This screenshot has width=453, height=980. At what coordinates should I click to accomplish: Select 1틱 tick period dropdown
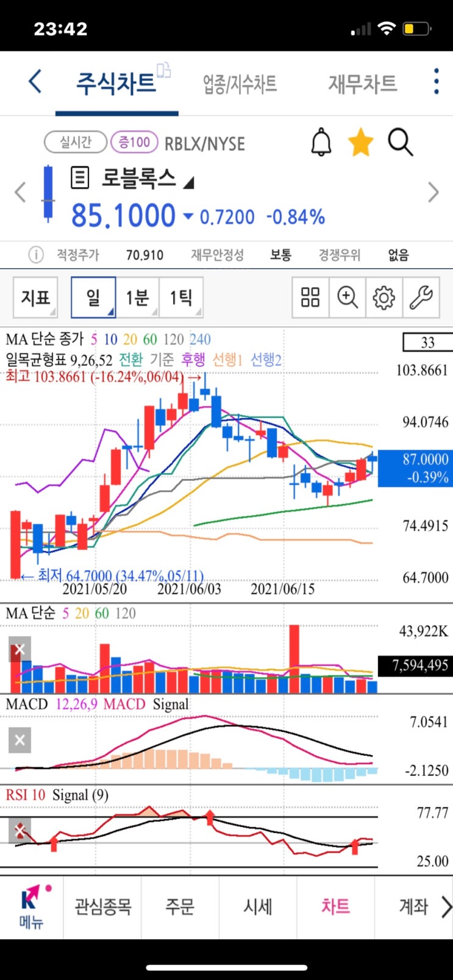(181, 297)
